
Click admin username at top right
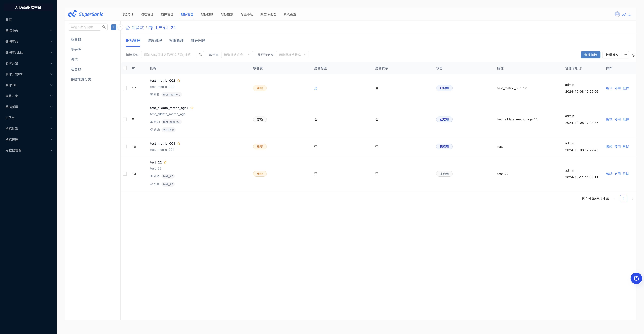click(627, 14)
